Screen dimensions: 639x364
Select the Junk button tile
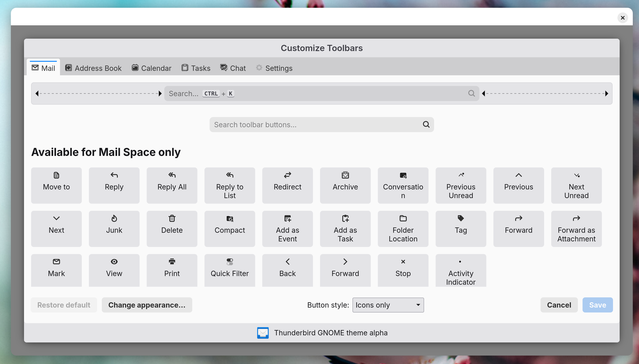coord(114,229)
